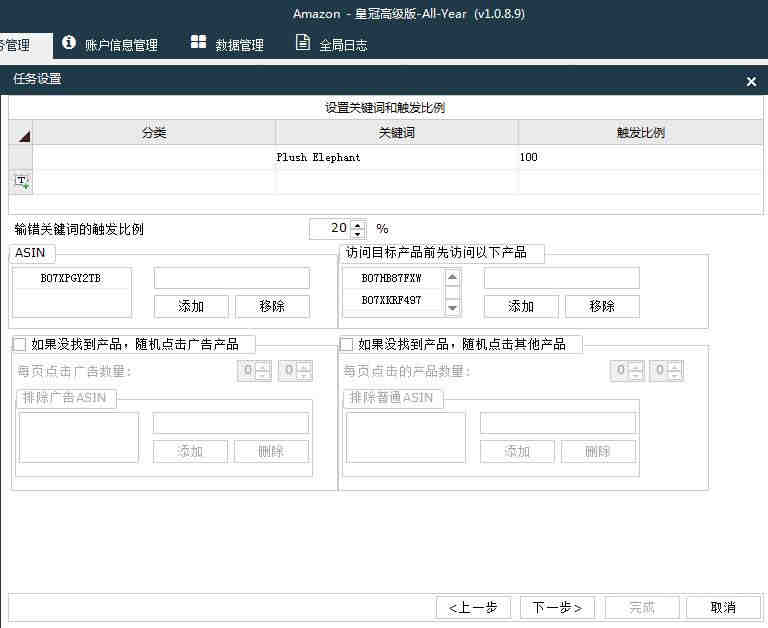Enable random click on other products checkbox
The image size is (768, 628).
pos(346,344)
